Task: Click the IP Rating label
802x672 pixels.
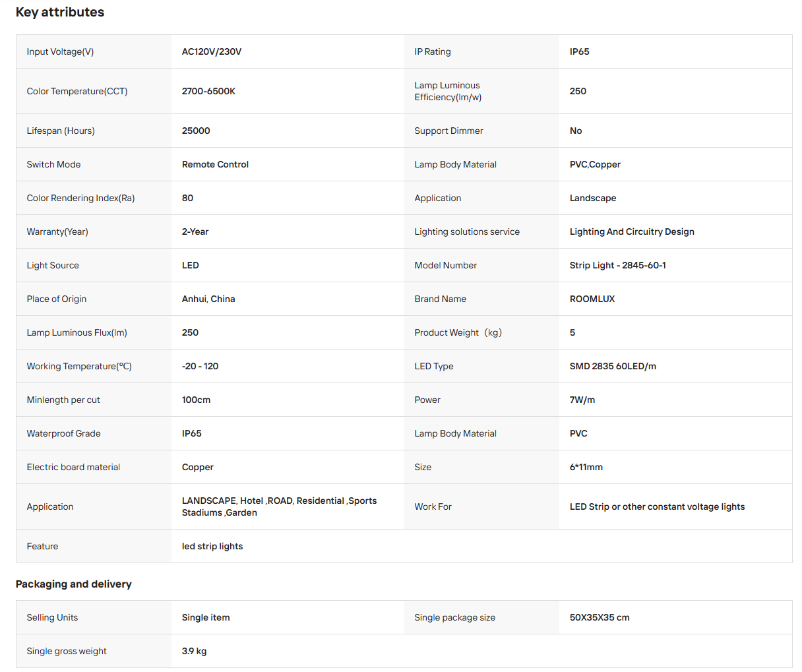Action: tap(433, 51)
